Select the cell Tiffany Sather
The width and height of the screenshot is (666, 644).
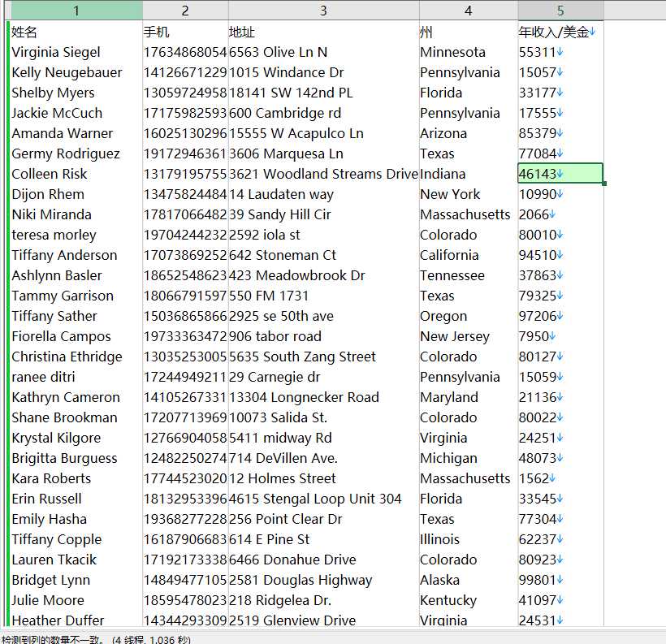76,316
